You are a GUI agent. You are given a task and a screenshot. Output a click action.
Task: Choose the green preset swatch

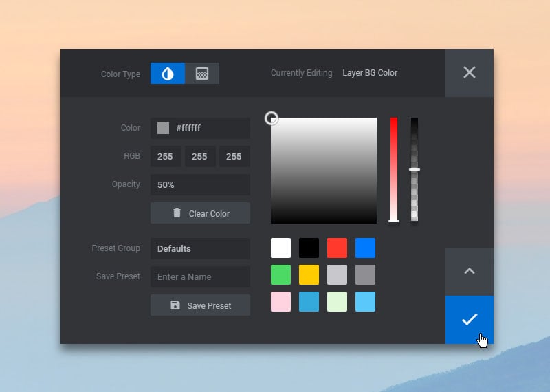pyautogui.click(x=280, y=275)
